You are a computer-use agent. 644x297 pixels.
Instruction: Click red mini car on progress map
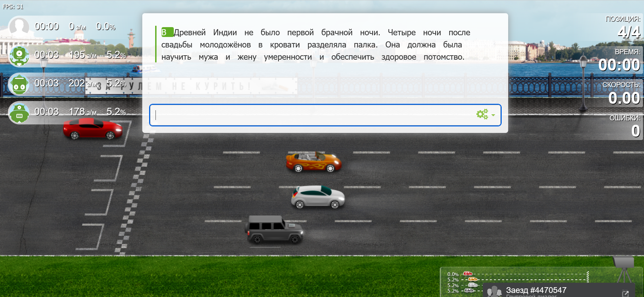pyautogui.click(x=468, y=274)
